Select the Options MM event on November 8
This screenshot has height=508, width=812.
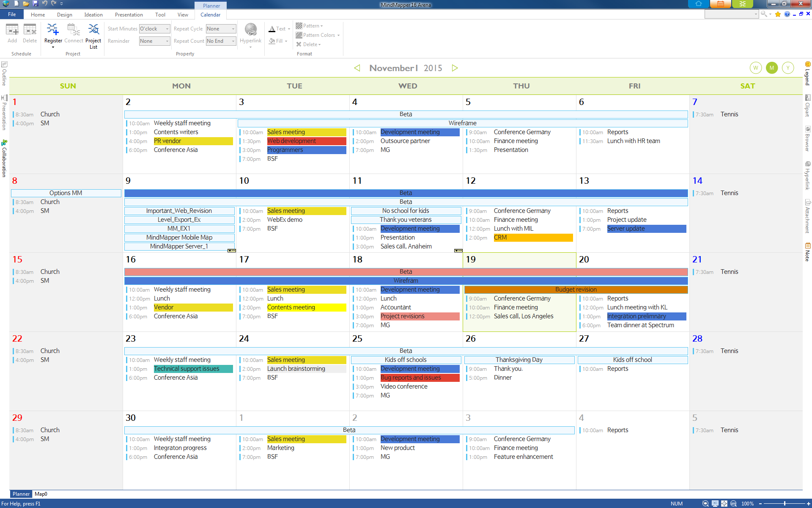(x=66, y=193)
